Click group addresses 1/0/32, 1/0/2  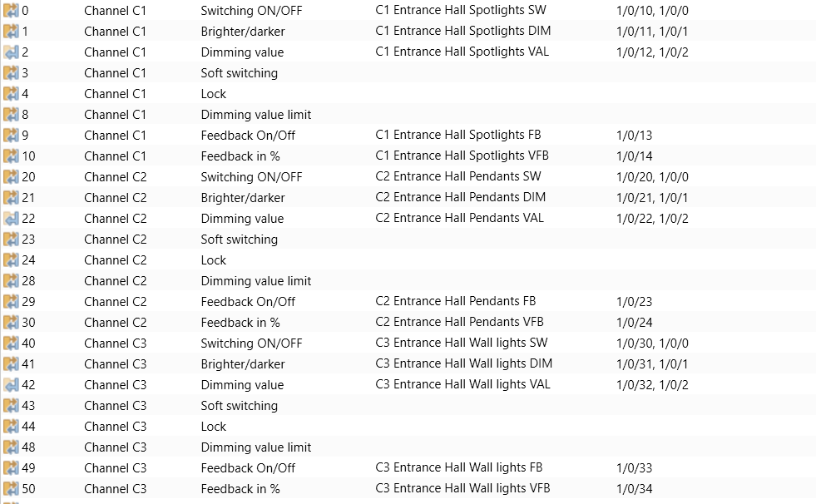click(x=652, y=385)
